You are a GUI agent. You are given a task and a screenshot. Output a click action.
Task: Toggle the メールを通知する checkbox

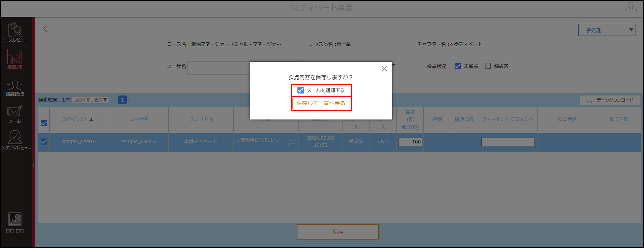(x=301, y=90)
